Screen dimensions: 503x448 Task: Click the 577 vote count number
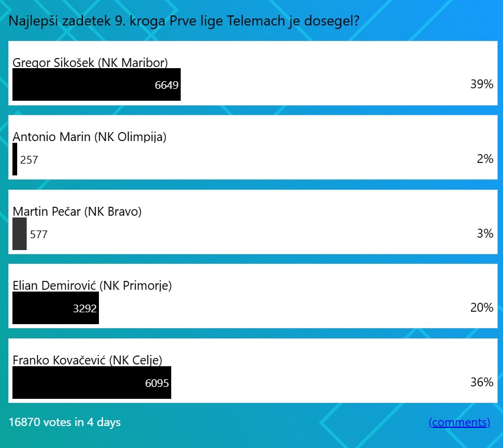click(39, 235)
